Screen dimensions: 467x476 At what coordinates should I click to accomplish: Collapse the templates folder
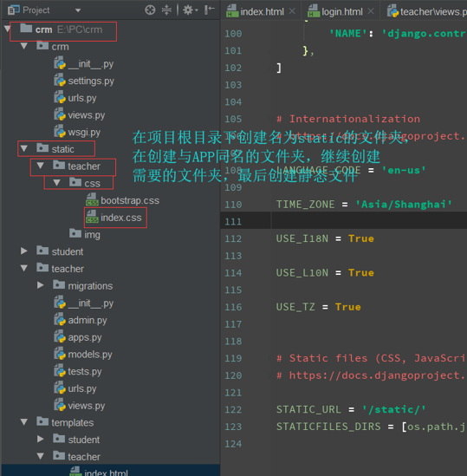point(24,422)
